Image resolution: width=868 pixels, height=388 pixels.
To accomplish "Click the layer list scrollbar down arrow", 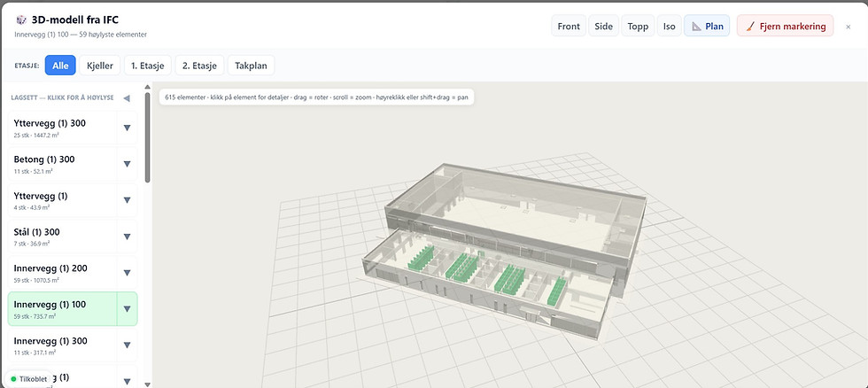I will point(147,384).
